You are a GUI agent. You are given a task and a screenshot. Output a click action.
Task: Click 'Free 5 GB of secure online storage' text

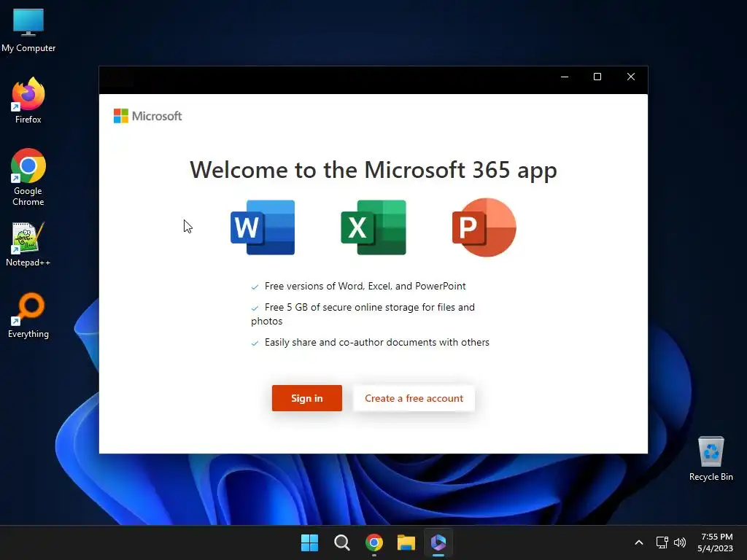tap(363, 314)
